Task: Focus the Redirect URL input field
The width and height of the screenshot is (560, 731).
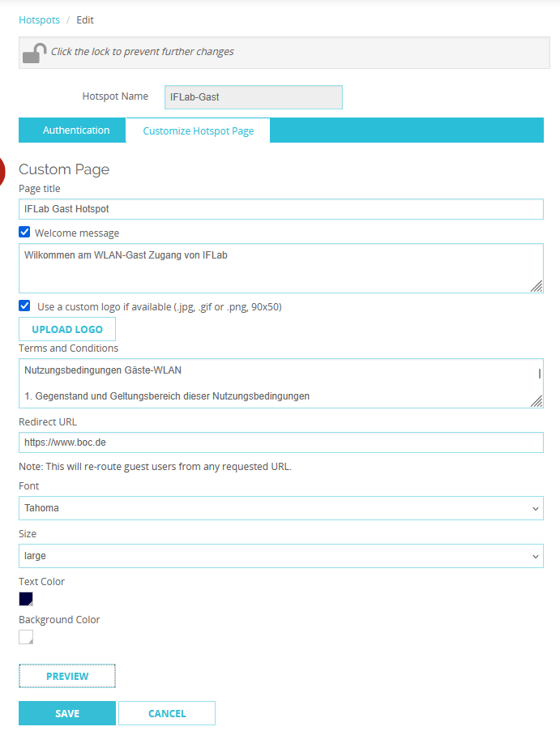Action: [x=280, y=442]
